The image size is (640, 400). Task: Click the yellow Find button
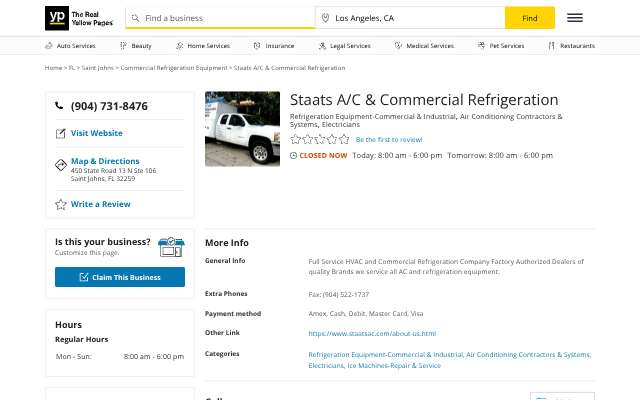(x=530, y=18)
